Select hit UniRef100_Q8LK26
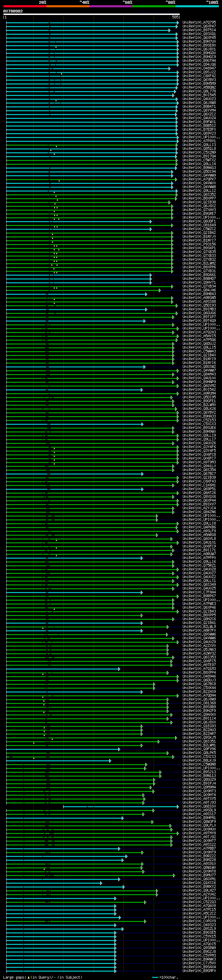 click(x=199, y=409)
